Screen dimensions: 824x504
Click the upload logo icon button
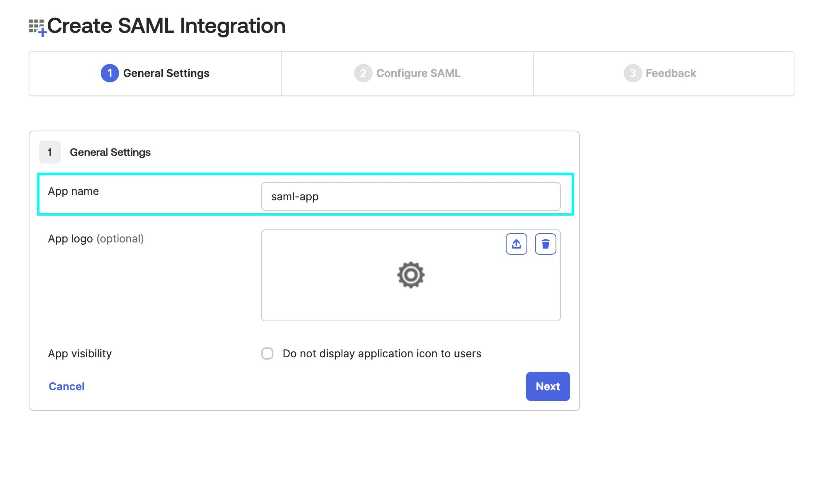click(x=516, y=244)
